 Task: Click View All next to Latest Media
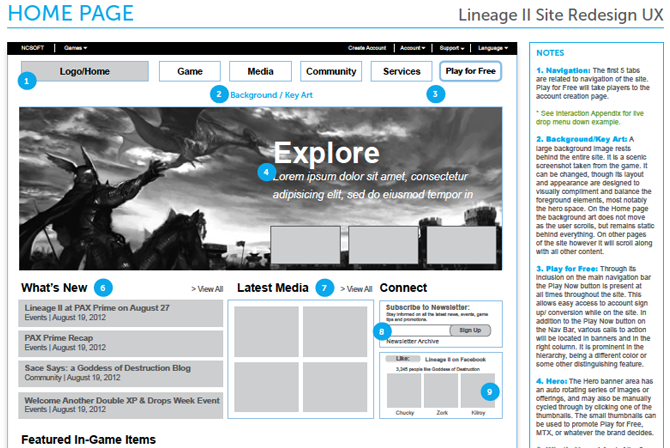[356, 289]
